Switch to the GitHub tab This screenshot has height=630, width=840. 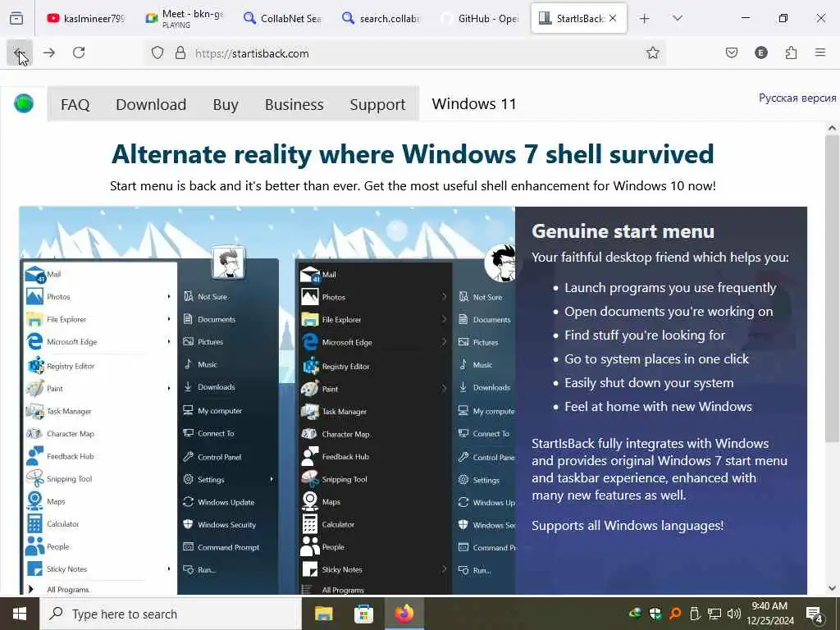pyautogui.click(x=479, y=18)
